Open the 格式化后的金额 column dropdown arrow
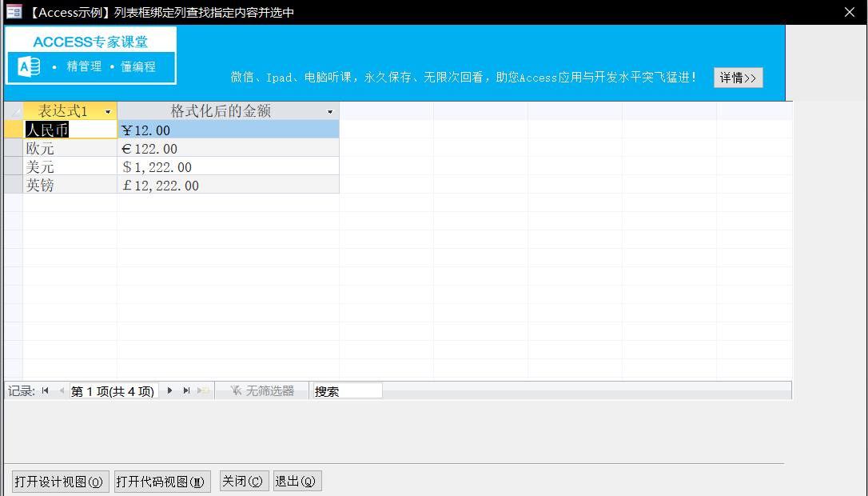 click(x=330, y=111)
